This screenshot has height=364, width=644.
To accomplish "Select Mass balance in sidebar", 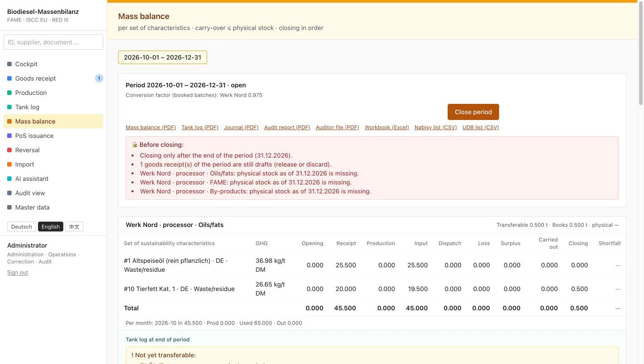I will pos(53,121).
